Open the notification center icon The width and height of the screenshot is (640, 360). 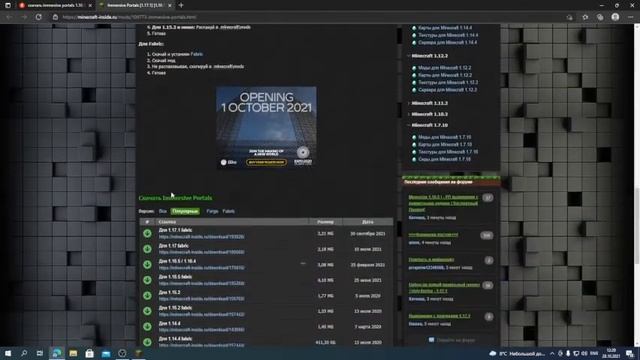click(630, 353)
